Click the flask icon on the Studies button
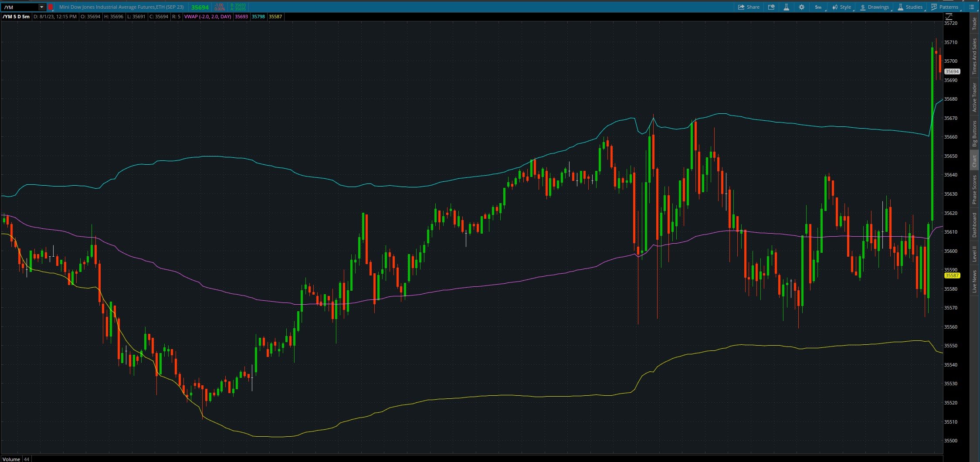This screenshot has height=462, width=980. 900,7
